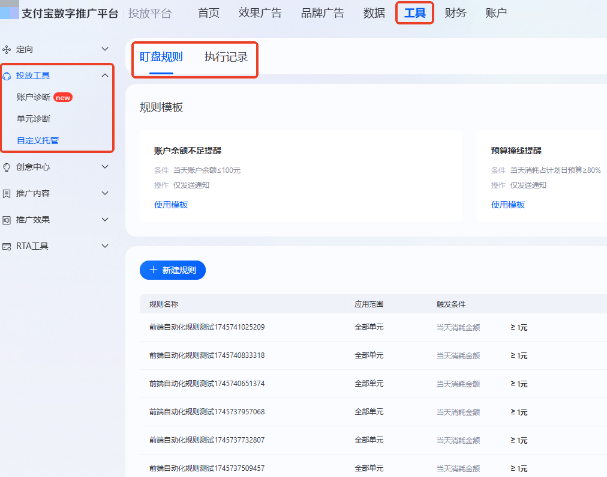Click the RTA工具 sidebar icon
Screen dimensions: 607x477
7,246
